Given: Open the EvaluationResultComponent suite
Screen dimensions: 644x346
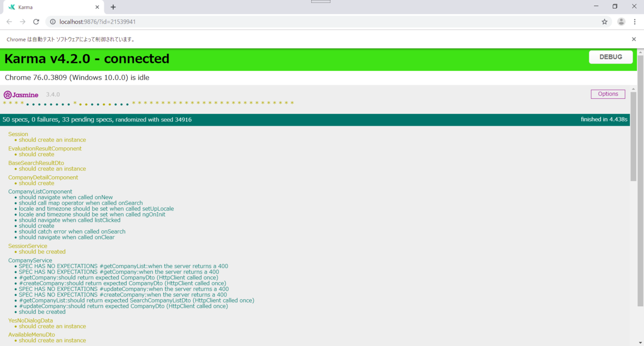Looking at the screenshot, I should (x=45, y=148).
